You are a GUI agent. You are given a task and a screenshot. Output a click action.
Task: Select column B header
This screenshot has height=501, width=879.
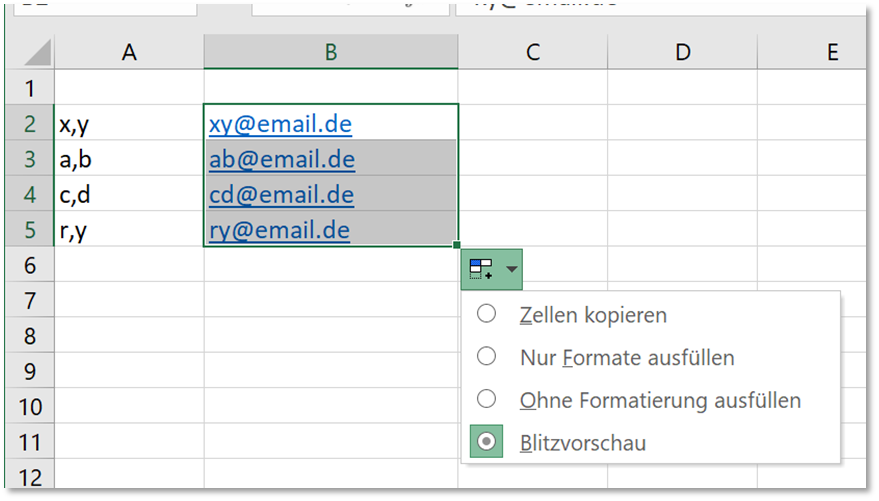pos(331,52)
